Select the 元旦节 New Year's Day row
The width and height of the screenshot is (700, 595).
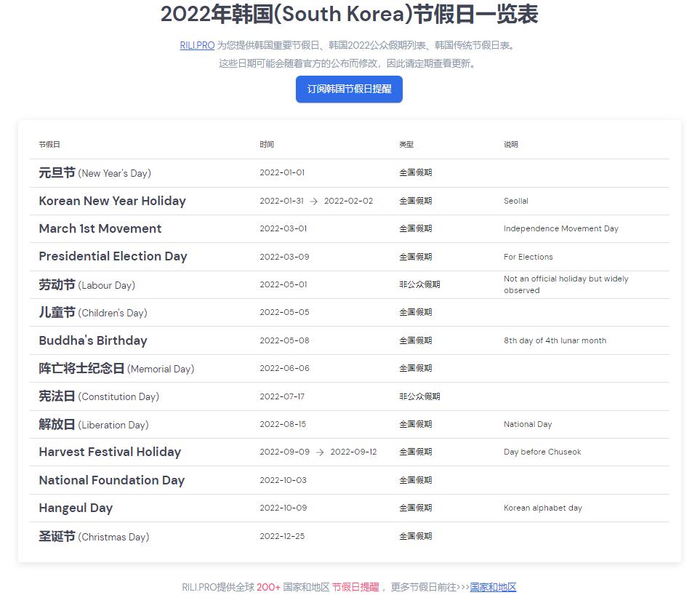(94, 172)
